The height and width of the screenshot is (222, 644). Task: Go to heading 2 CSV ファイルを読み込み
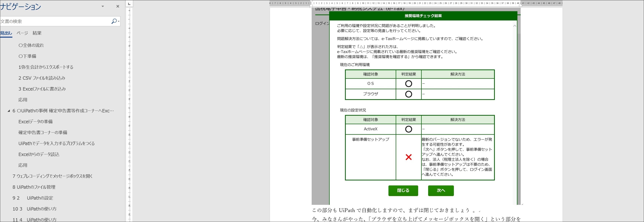(x=42, y=78)
